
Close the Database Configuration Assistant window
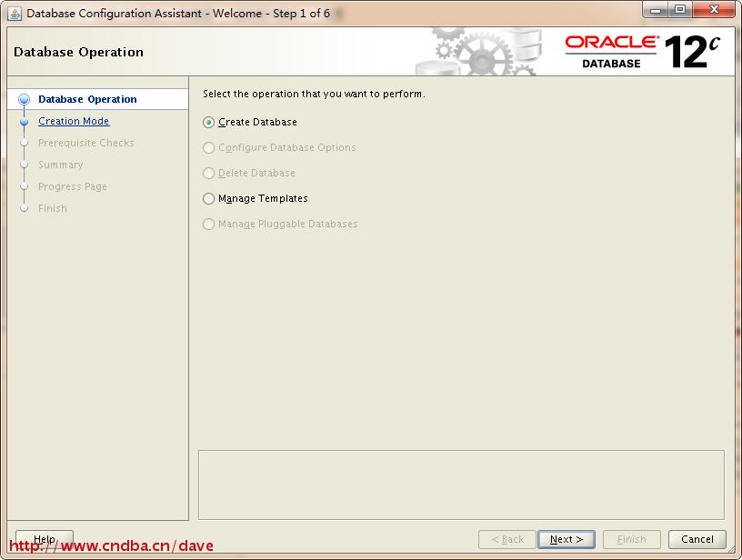[x=714, y=10]
